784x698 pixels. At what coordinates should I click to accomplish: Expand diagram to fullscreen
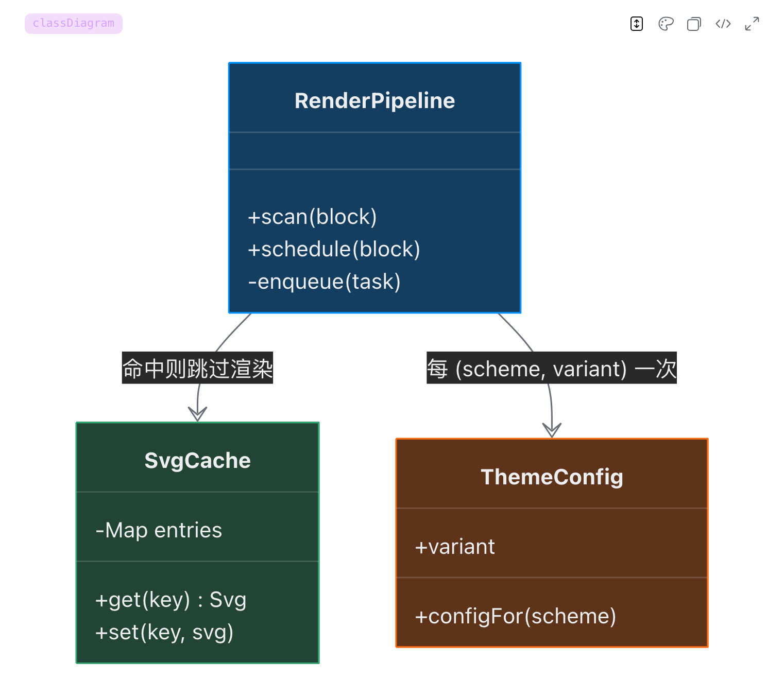click(752, 24)
